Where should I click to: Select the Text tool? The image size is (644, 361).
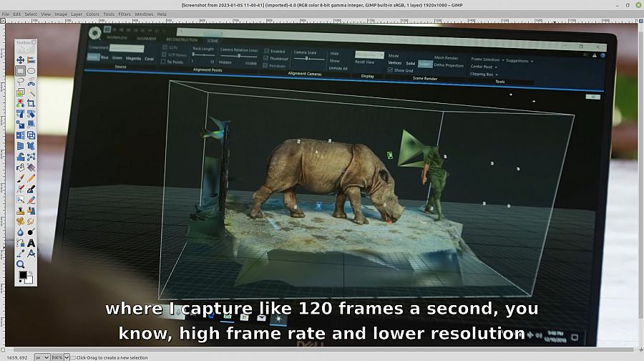click(x=31, y=243)
